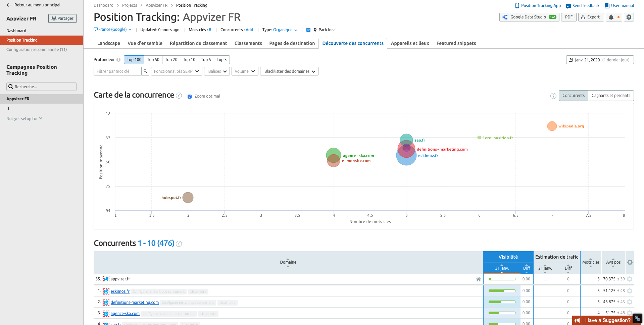Open the Landscape tab
This screenshot has width=644, height=325.
click(x=109, y=43)
